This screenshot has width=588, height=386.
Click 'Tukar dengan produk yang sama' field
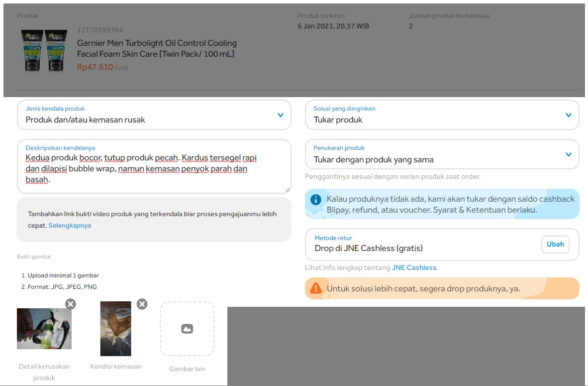pos(442,154)
